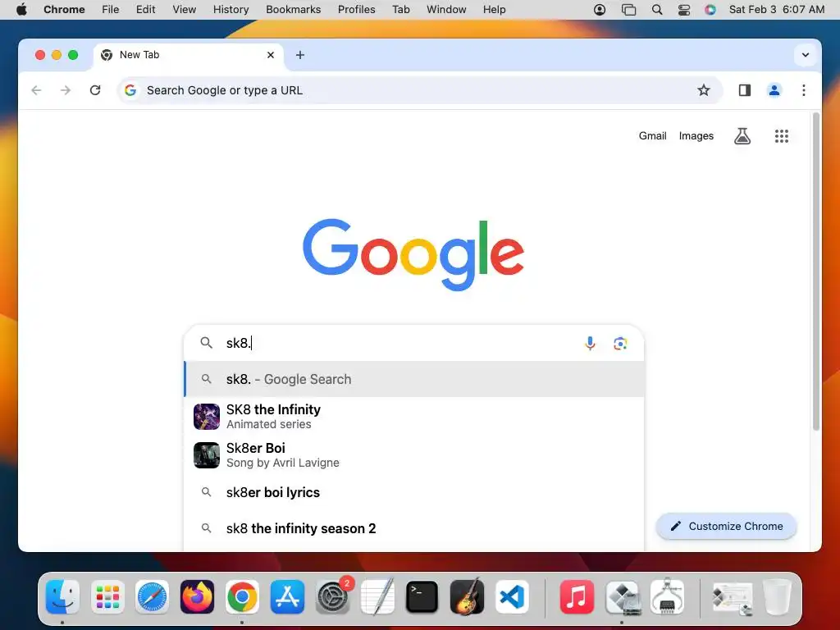Open Launchpad from the Dock

click(x=107, y=597)
